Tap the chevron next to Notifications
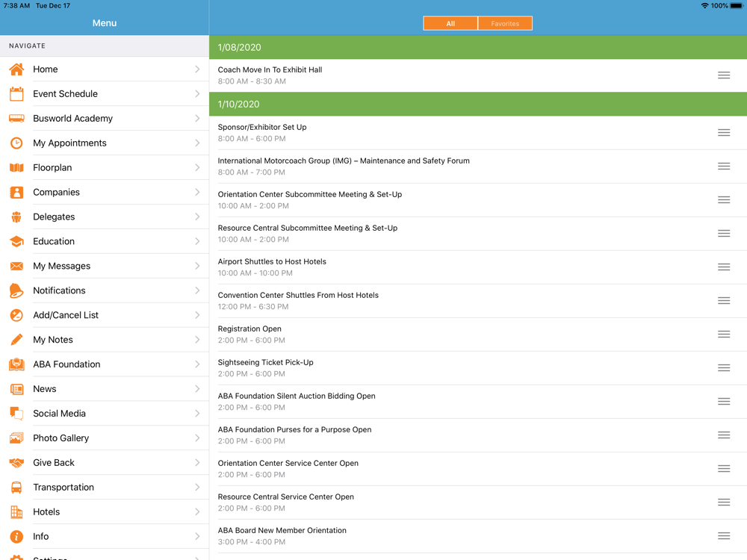The width and height of the screenshot is (747, 560). coord(197,290)
